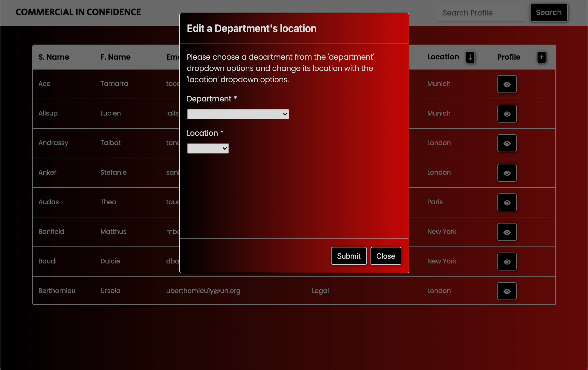Click the Legal department cell
This screenshot has height=370, width=588.
click(320, 291)
